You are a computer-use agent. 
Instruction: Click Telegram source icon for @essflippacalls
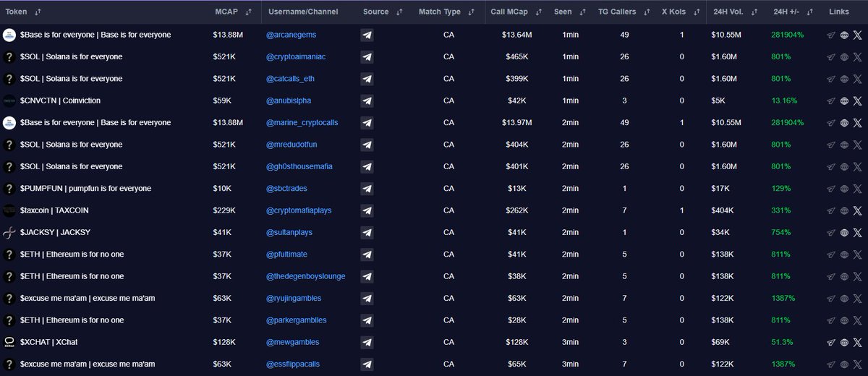coord(367,364)
